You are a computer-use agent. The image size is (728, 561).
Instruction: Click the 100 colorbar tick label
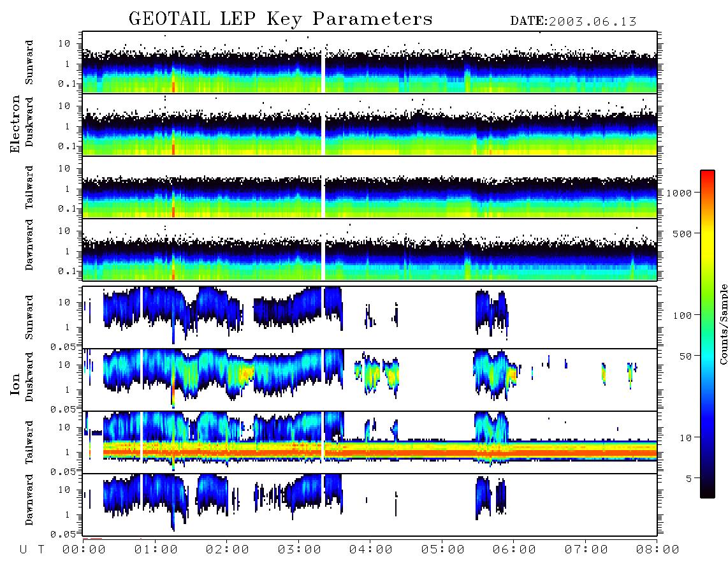(682, 316)
